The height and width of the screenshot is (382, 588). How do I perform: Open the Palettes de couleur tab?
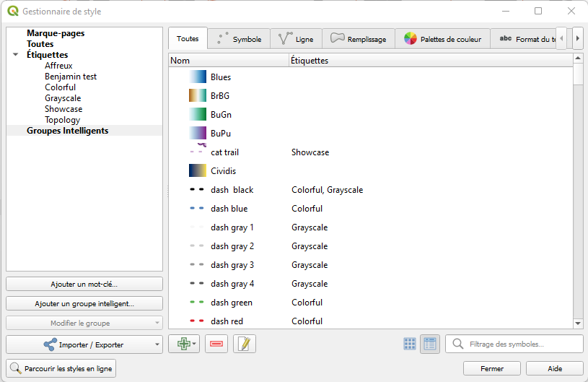442,39
